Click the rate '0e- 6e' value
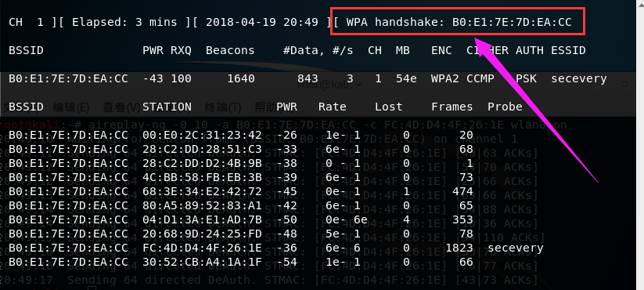Screen dimensions: 644x290 pos(347,219)
